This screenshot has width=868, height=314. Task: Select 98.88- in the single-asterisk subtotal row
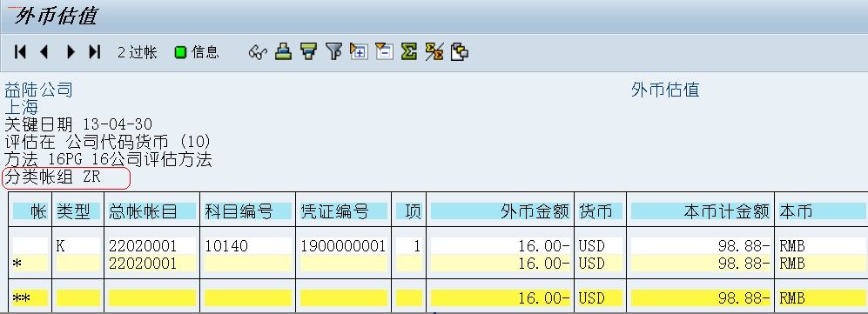pyautogui.click(x=701, y=264)
